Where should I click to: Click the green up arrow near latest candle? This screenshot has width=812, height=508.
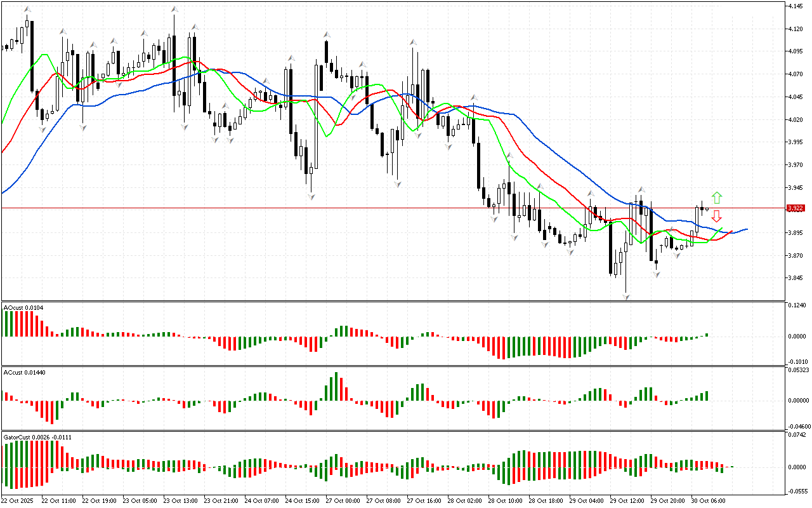pos(717,197)
